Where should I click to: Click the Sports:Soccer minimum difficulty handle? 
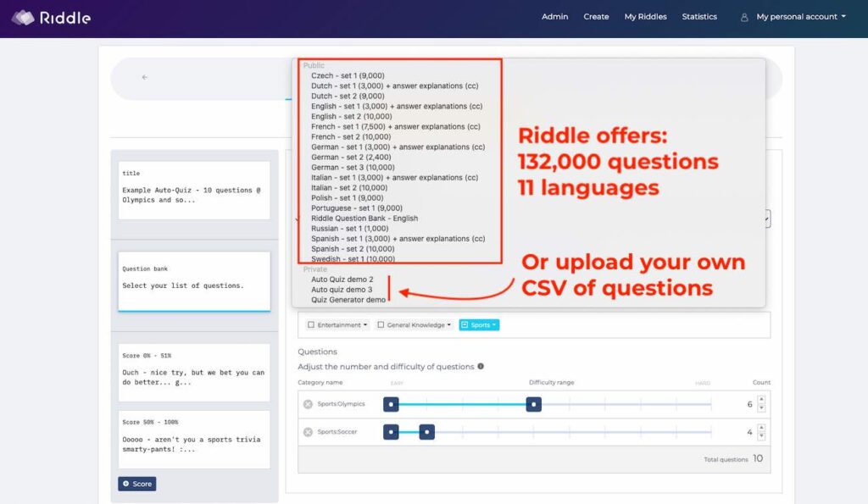click(x=391, y=432)
